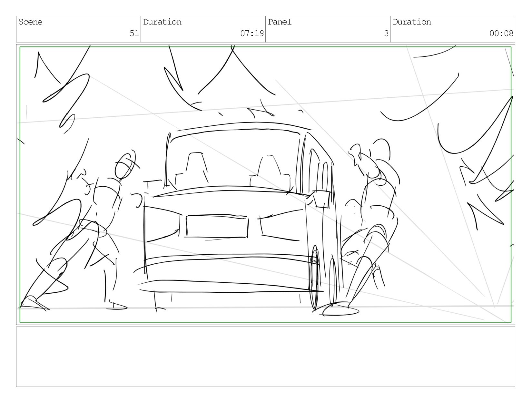
Task: Click the "Panel" header label
Action: [280, 22]
